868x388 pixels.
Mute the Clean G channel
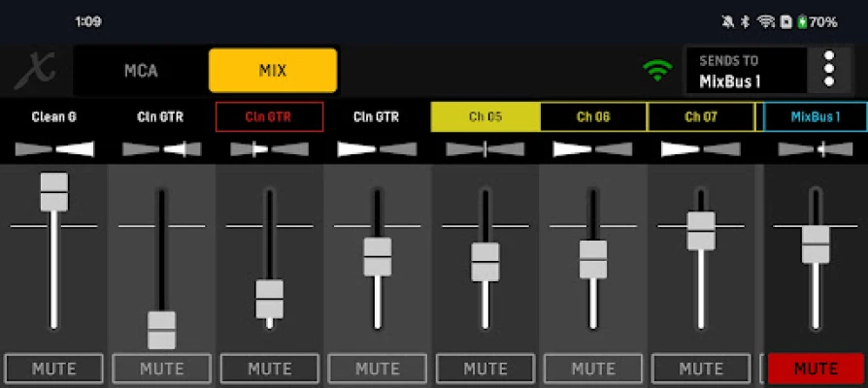pyautogui.click(x=53, y=369)
